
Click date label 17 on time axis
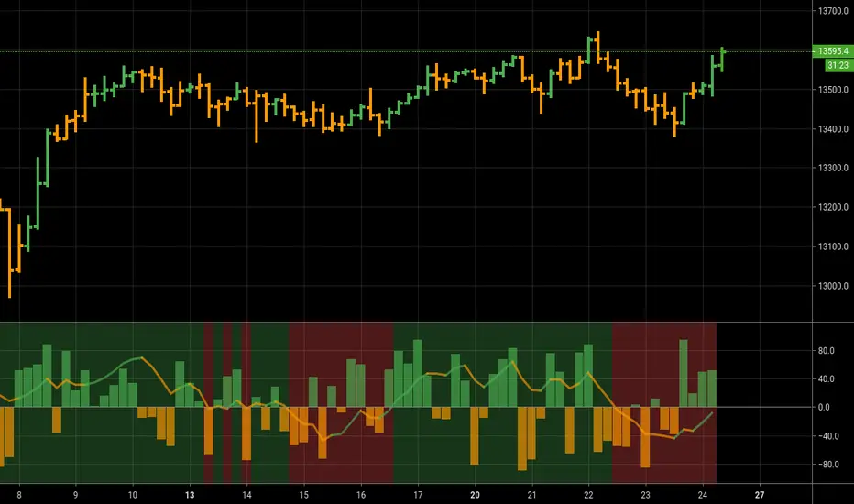click(418, 495)
